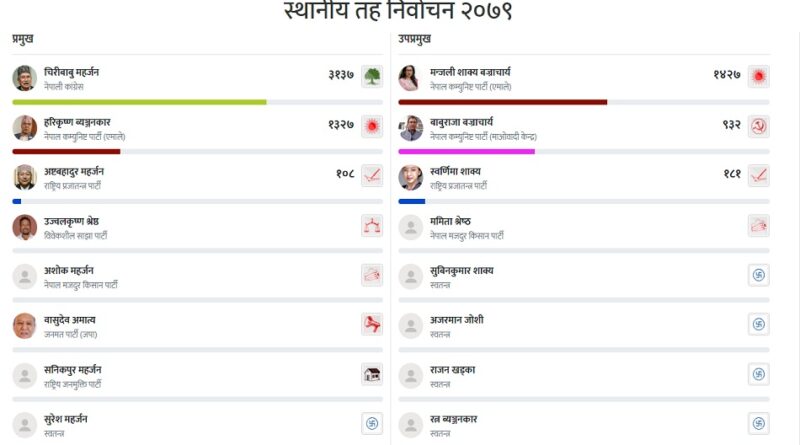Click चिरीबाबु महर्जन's profile photo
The image size is (800, 445).
pos(25,78)
